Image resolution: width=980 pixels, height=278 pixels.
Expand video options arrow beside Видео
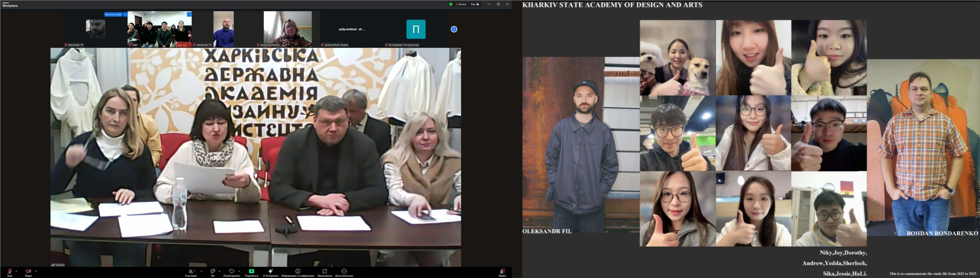(x=36, y=271)
